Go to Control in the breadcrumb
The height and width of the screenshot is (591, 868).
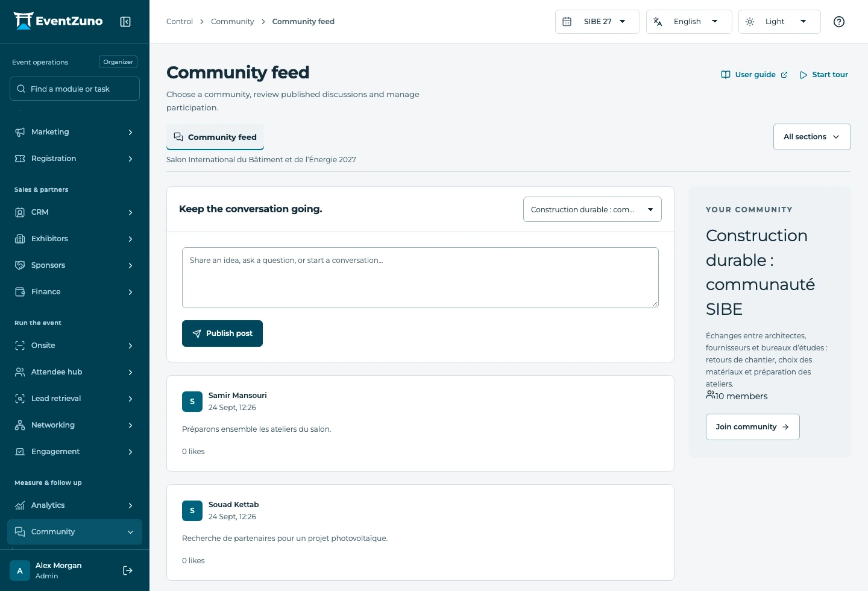180,22
